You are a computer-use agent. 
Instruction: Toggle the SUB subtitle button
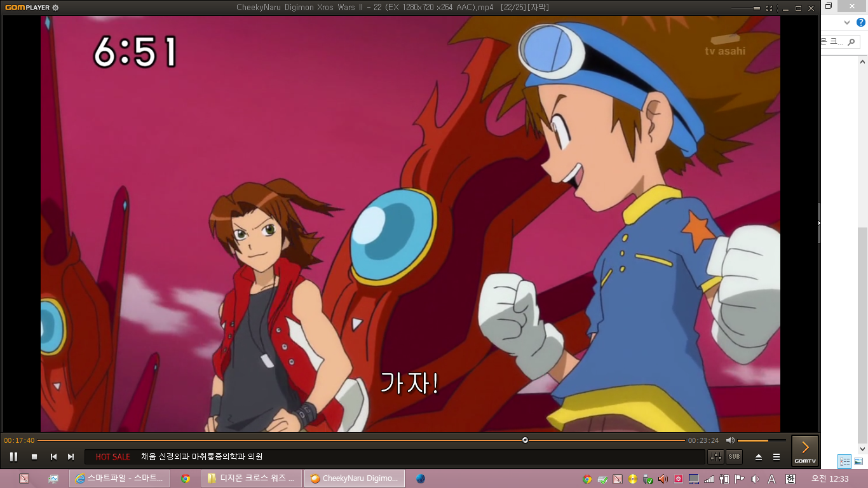pyautogui.click(x=734, y=456)
